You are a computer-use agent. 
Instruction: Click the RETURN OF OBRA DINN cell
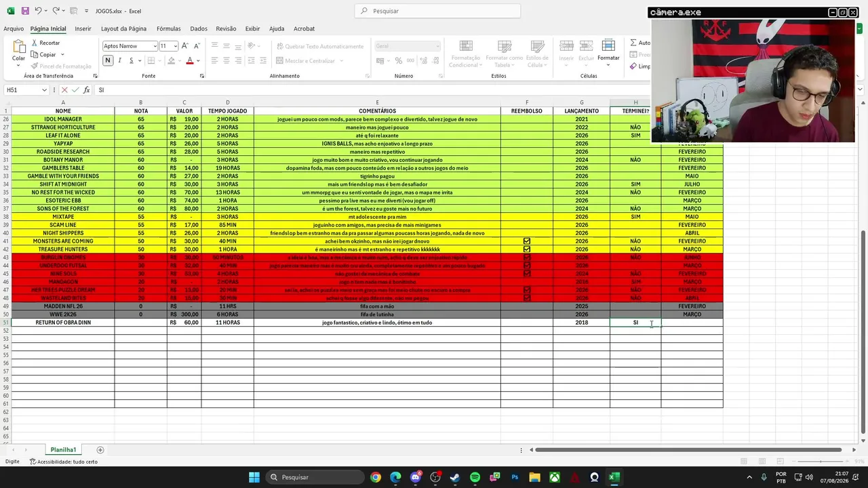pyautogui.click(x=63, y=323)
